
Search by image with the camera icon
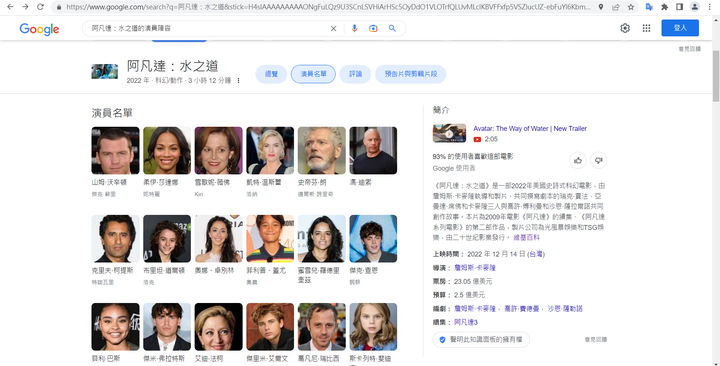pyautogui.click(x=373, y=28)
